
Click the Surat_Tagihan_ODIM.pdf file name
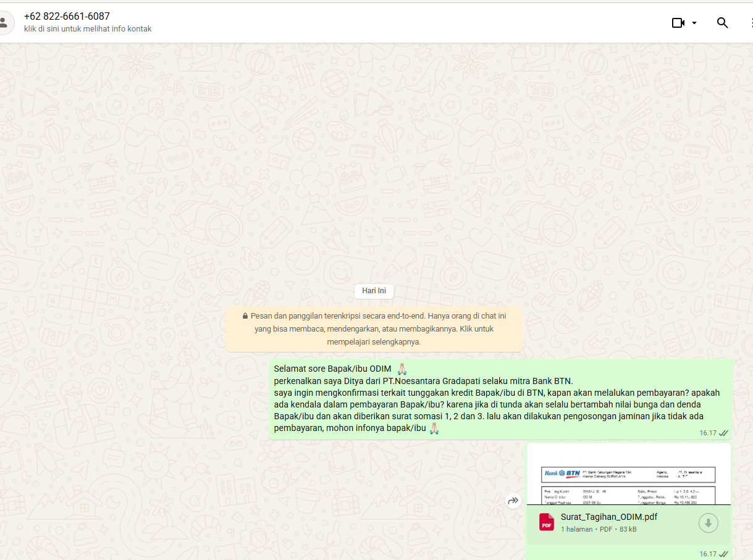pyautogui.click(x=608, y=517)
